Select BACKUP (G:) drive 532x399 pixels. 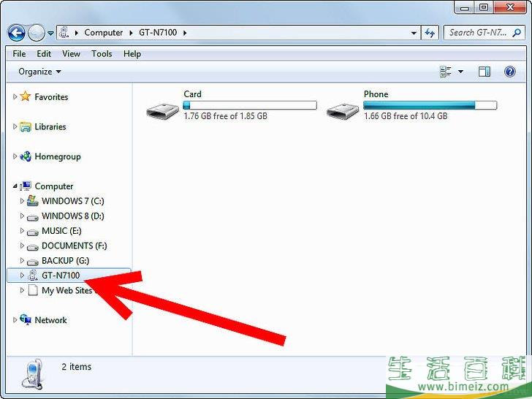(66, 261)
